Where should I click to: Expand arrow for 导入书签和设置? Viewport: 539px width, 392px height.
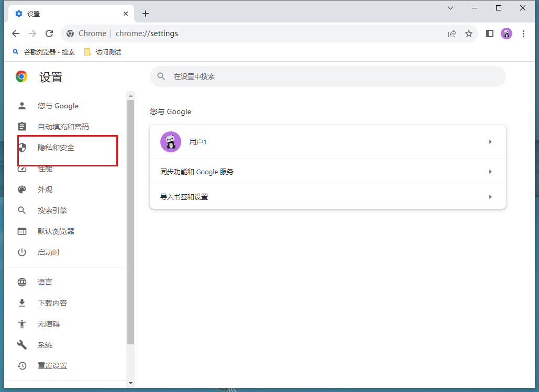[490, 197]
